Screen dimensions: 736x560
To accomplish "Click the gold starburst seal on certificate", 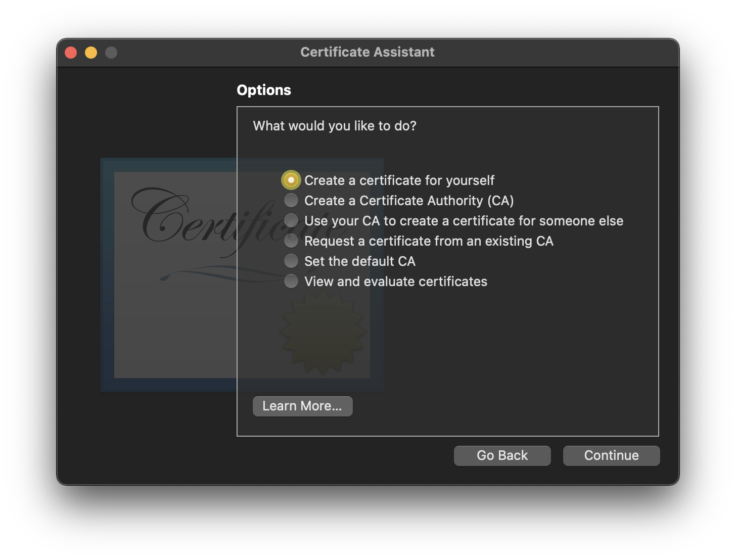I will [x=323, y=334].
